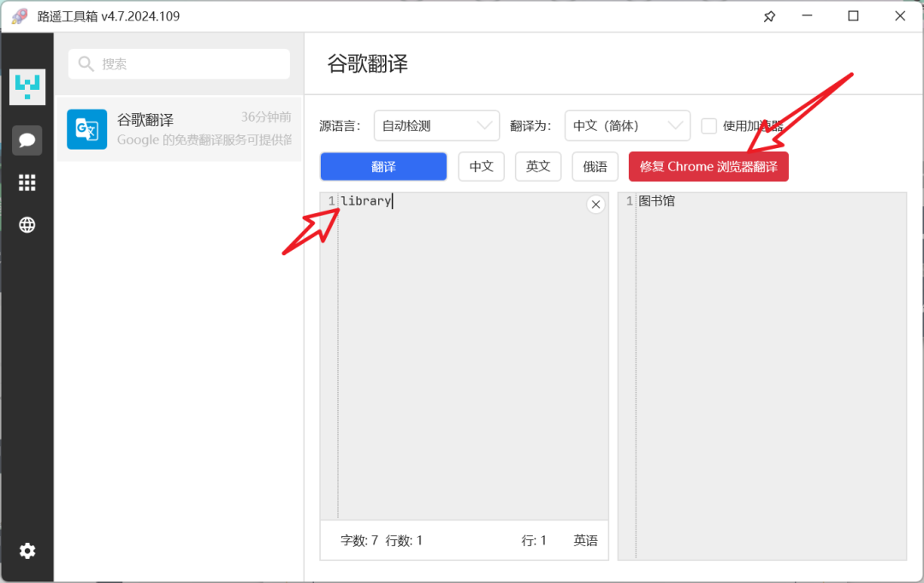Select the 英文 quick language button
The image size is (924, 583).
click(x=538, y=167)
